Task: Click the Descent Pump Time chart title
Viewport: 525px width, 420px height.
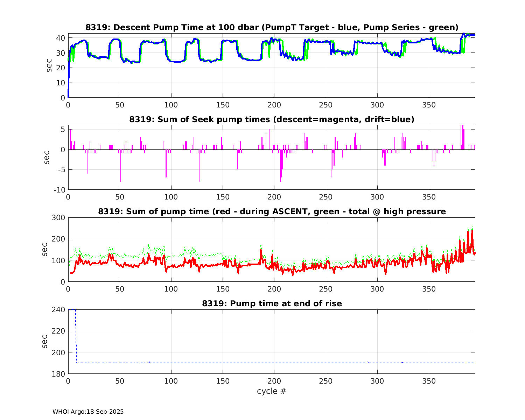Action: [x=272, y=27]
